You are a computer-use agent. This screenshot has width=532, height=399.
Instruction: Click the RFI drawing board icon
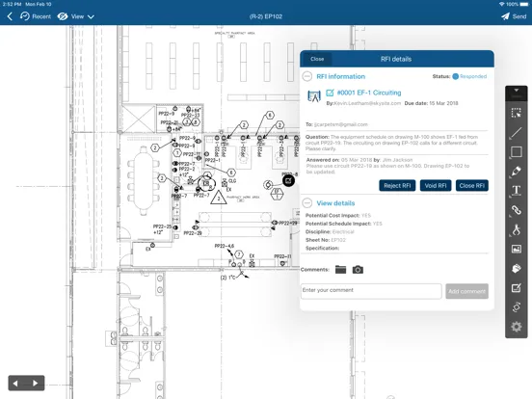pos(314,96)
